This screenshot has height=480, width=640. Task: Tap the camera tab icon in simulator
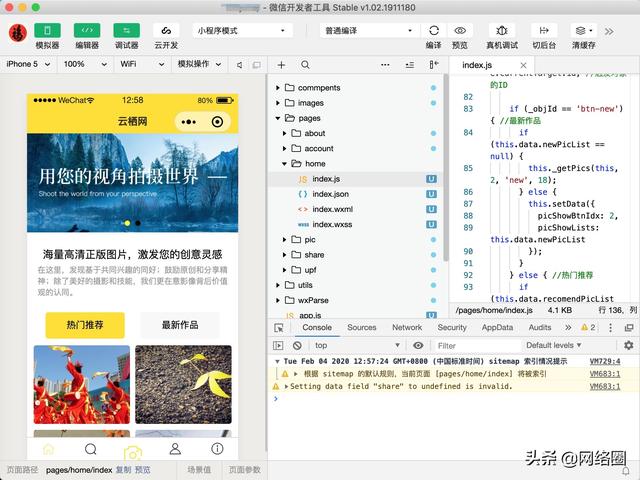[133, 453]
